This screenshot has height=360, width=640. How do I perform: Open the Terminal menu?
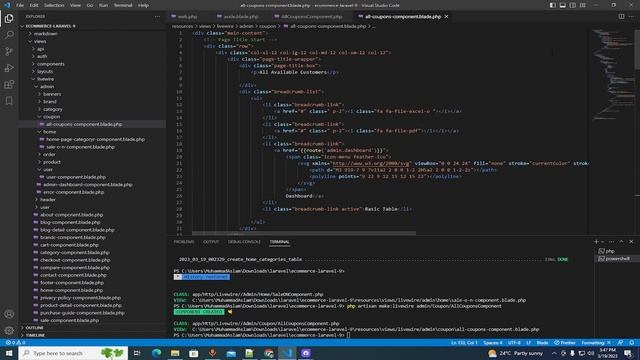[x=123, y=5]
